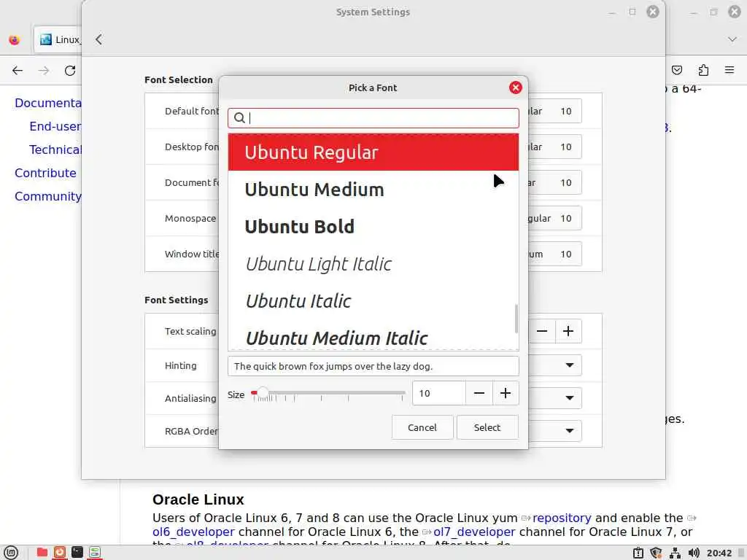The height and width of the screenshot is (560, 747).
Task: Open Document font picker button
Action: 554,182
